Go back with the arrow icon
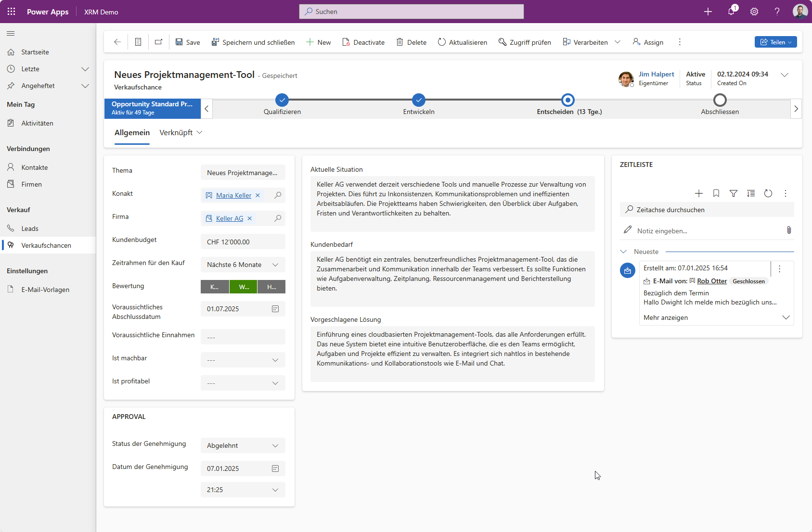This screenshot has height=532, width=812. click(x=117, y=42)
